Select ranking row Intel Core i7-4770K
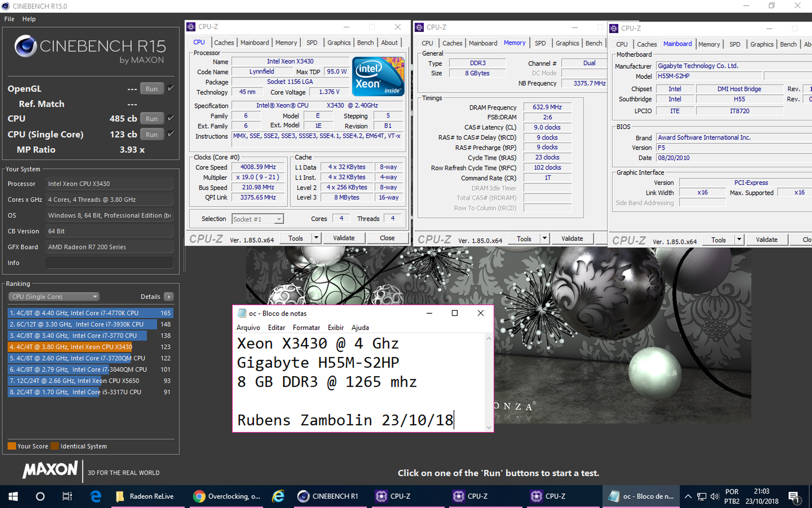Image resolution: width=812 pixels, height=508 pixels. [x=90, y=313]
